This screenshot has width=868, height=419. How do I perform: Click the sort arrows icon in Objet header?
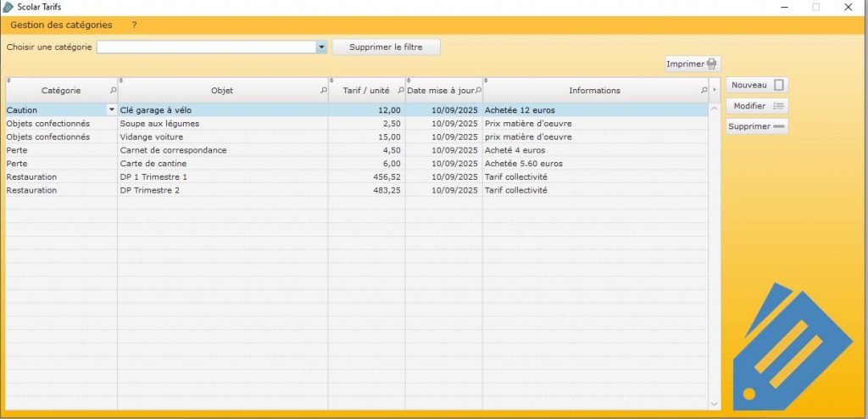pyautogui.click(x=121, y=81)
